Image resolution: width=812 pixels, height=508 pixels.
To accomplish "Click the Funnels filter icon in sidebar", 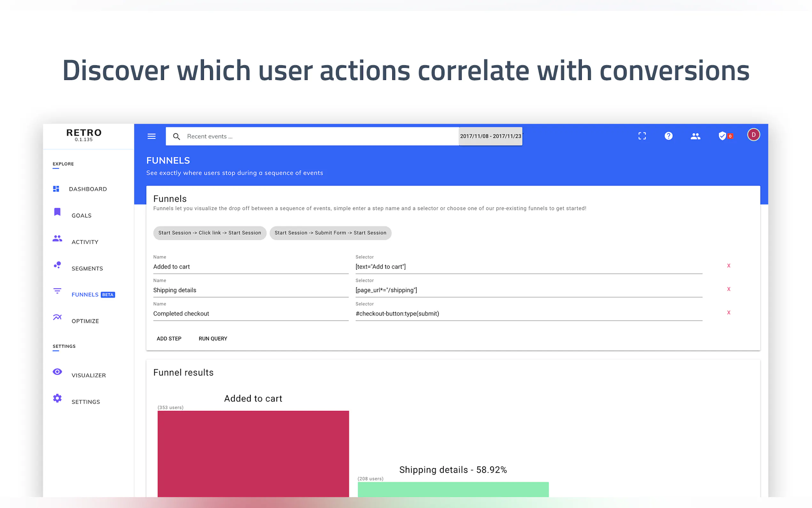I will pos(58,290).
